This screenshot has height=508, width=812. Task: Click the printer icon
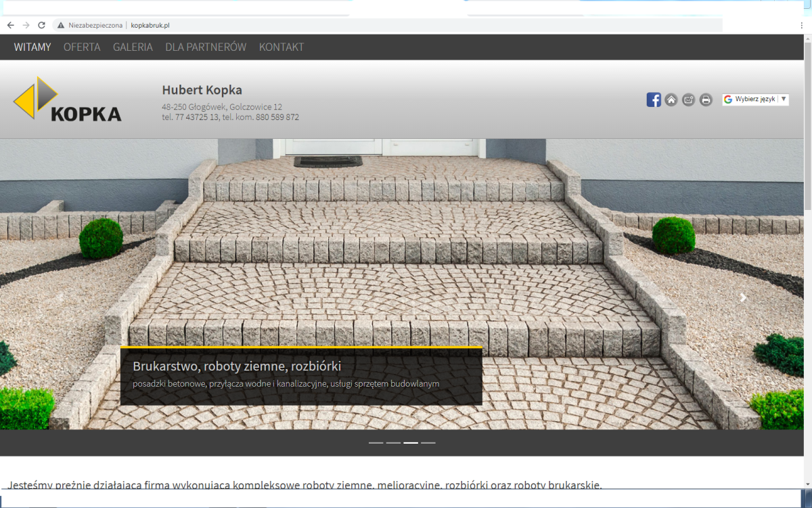point(706,100)
